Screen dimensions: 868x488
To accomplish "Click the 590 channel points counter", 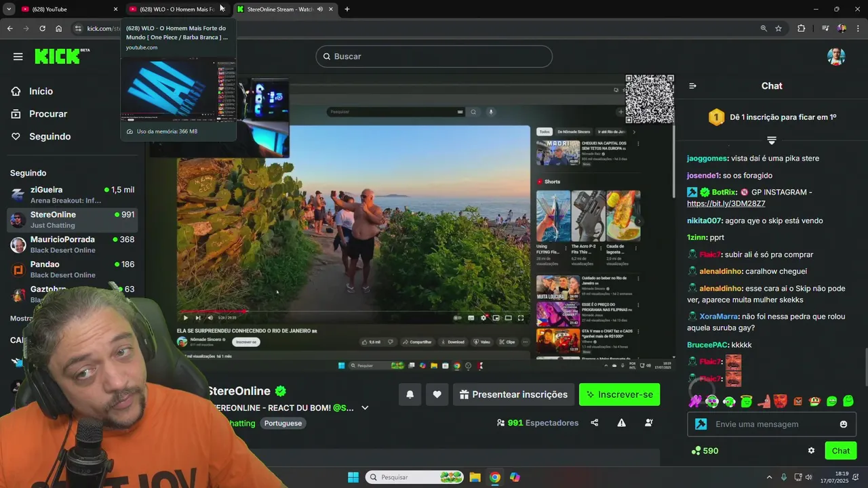I will point(705,451).
